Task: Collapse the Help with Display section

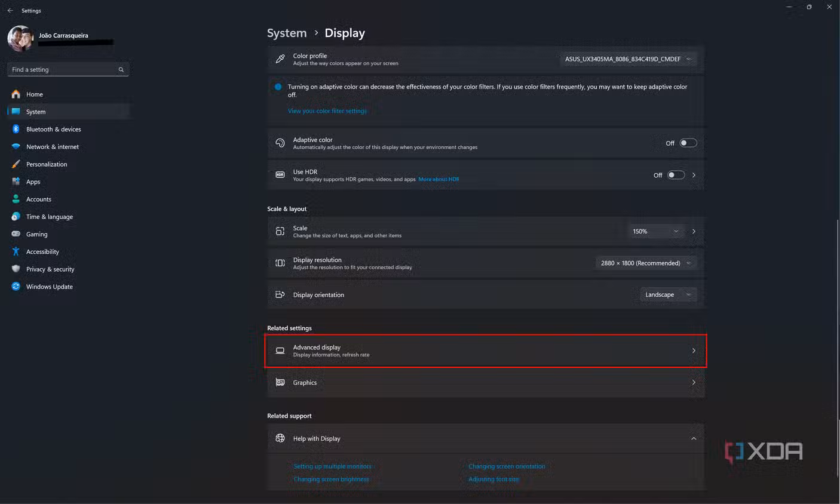Action: click(694, 438)
